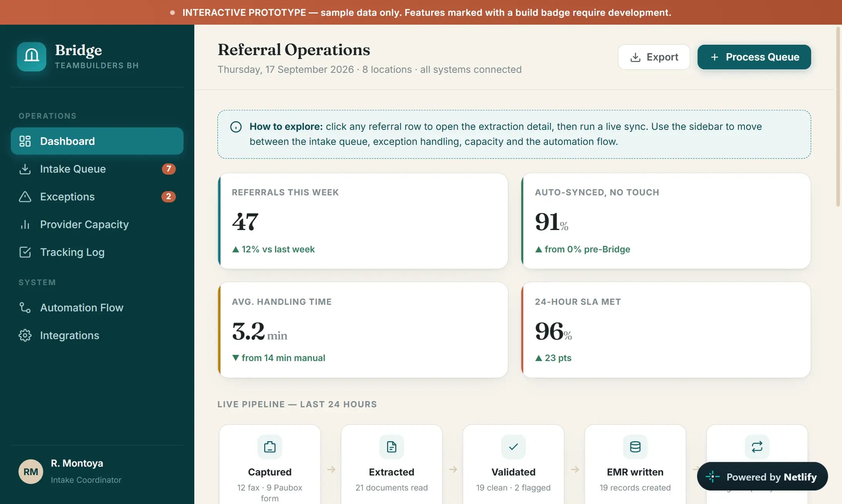Open the Intake Queue page
The height and width of the screenshot is (504, 842).
tap(97, 169)
